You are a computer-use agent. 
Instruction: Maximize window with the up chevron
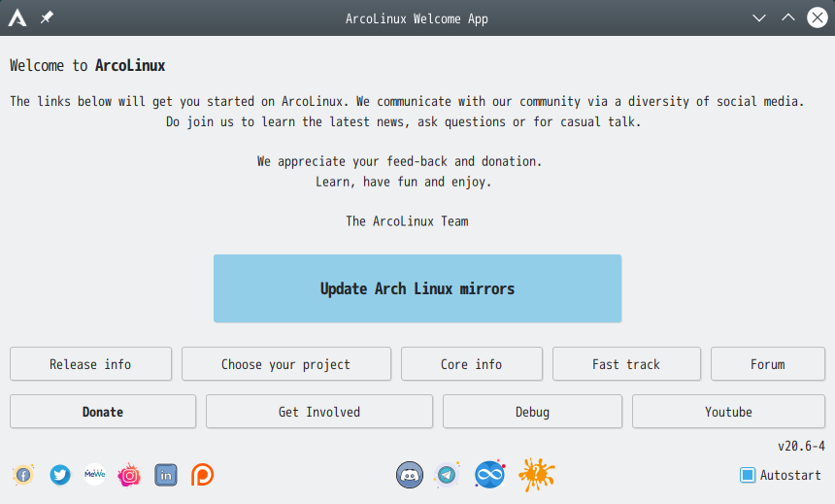click(788, 17)
